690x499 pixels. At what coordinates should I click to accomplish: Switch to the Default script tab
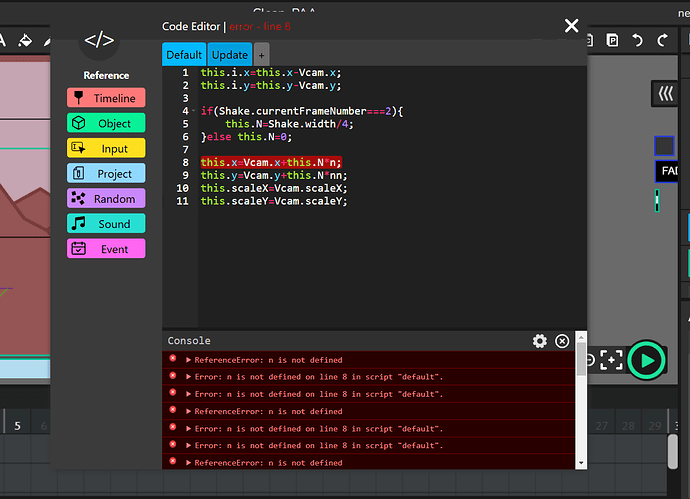click(184, 55)
